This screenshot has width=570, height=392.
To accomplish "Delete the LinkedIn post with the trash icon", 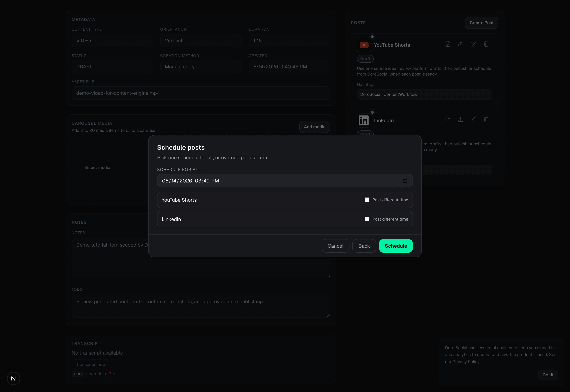I will point(486,120).
